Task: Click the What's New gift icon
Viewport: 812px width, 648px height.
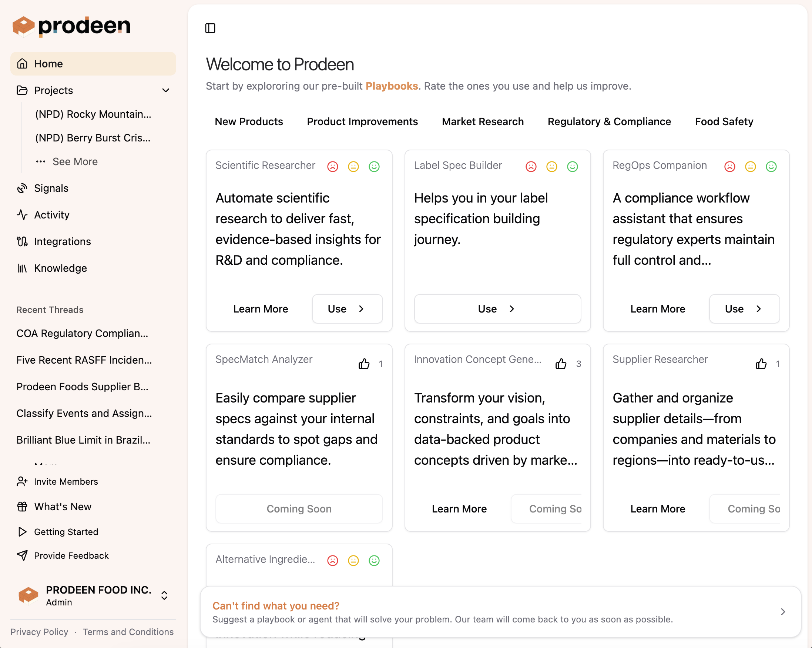Action: [22, 507]
